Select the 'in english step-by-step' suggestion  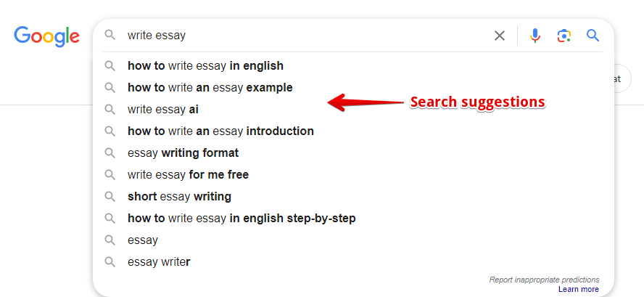tap(241, 219)
